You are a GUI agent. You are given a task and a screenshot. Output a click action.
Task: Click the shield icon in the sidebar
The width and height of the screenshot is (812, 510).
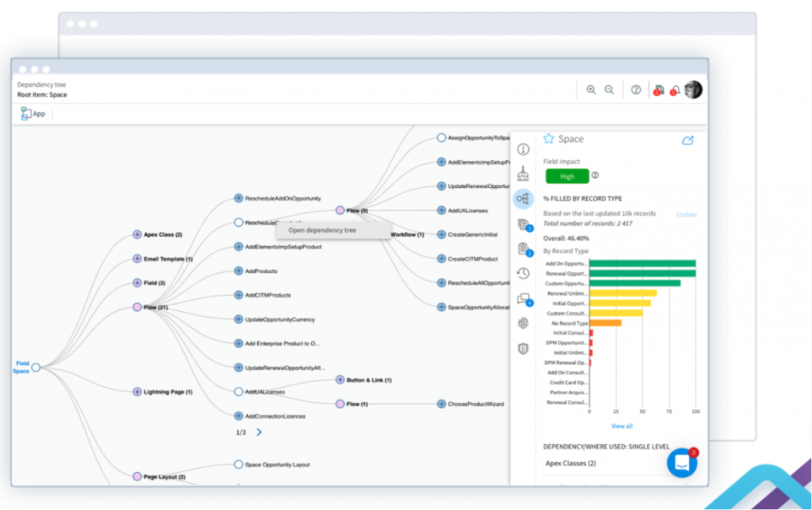[523, 348]
